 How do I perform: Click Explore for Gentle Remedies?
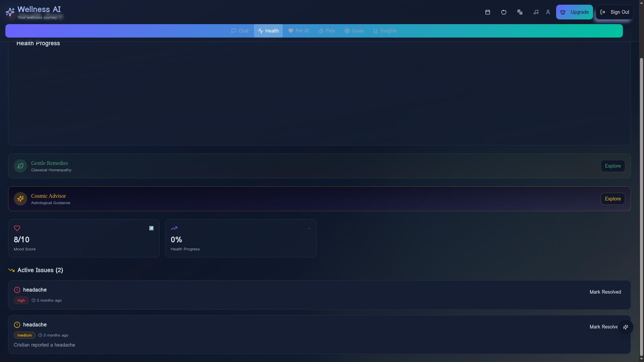coord(612,166)
